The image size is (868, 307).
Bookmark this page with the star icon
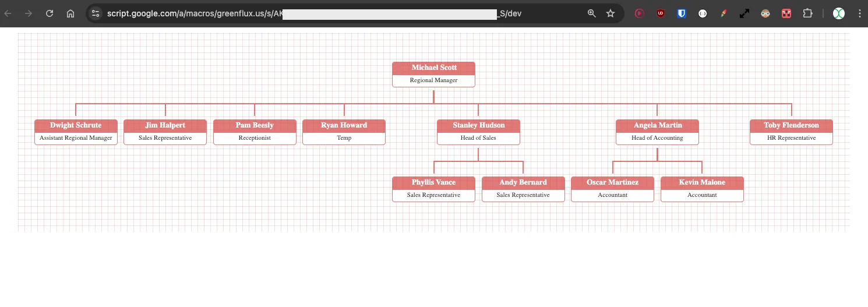[611, 13]
